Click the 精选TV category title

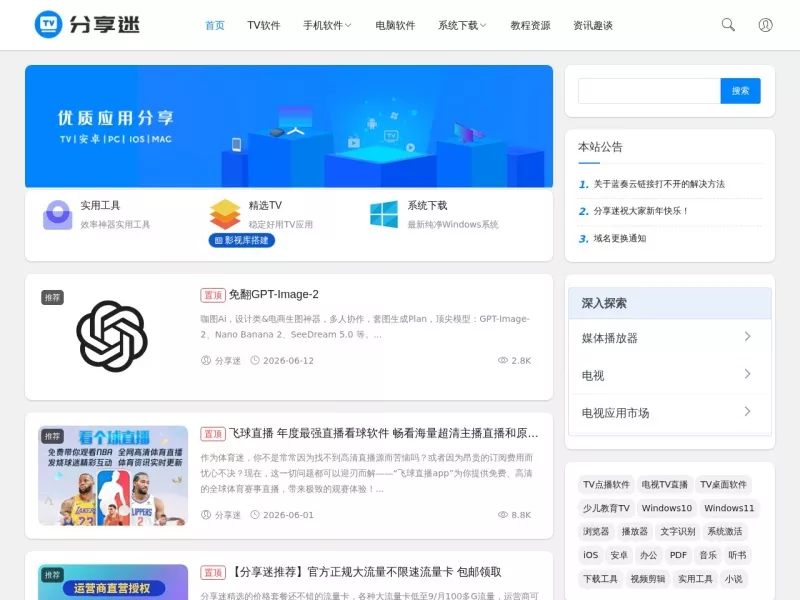point(265,205)
